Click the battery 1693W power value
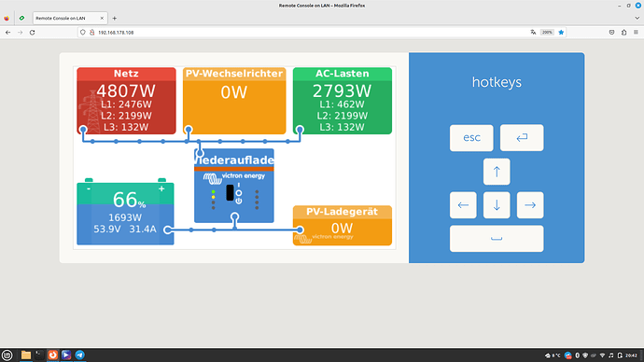644x362 pixels. [125, 217]
